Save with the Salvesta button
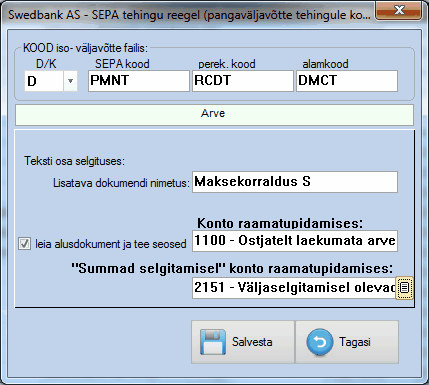 click(243, 342)
